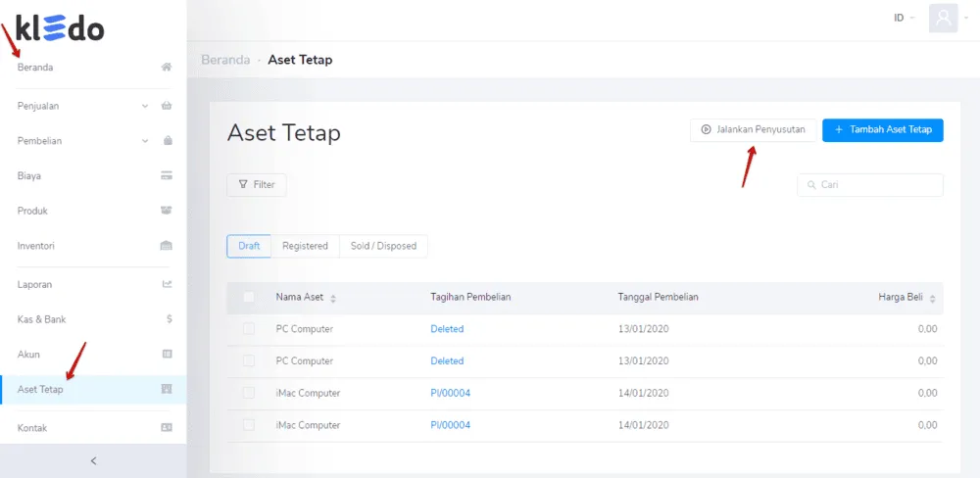The image size is (980, 478).
Task: Open the user avatar profile icon
Action: point(943,18)
